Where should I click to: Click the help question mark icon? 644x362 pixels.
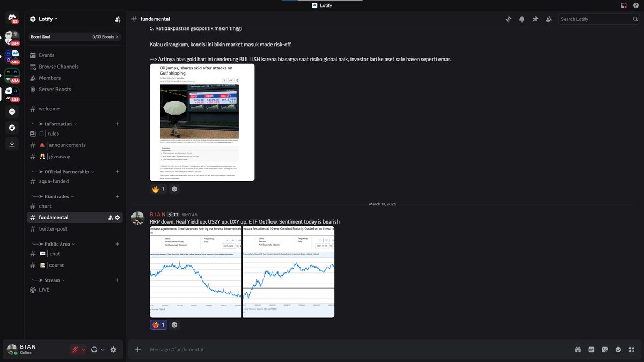click(x=636, y=5)
